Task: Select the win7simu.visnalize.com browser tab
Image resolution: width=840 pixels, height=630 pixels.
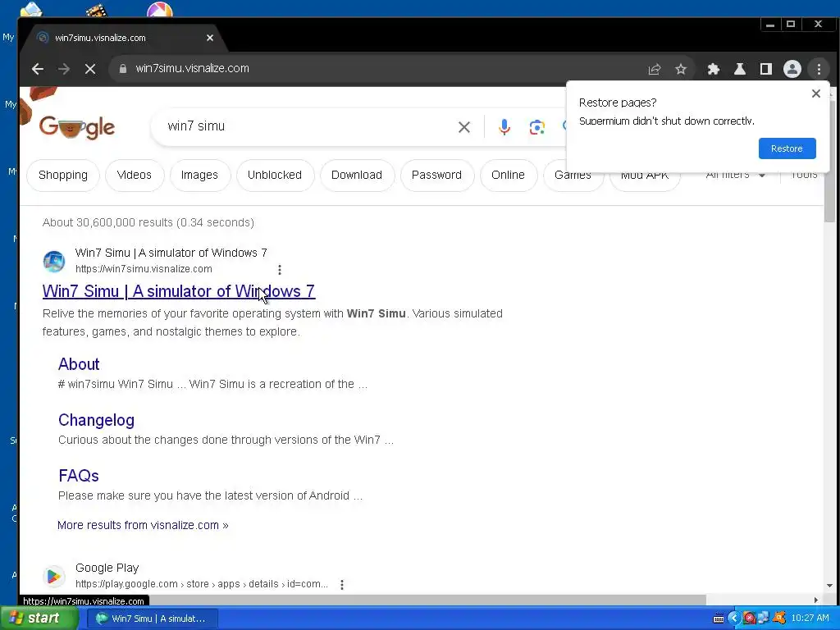Action: (123, 38)
